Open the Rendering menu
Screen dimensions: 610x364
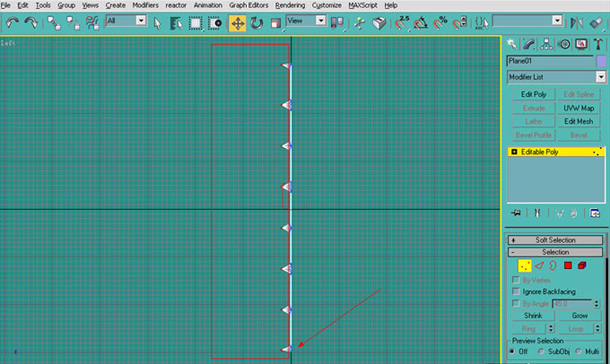coord(290,5)
